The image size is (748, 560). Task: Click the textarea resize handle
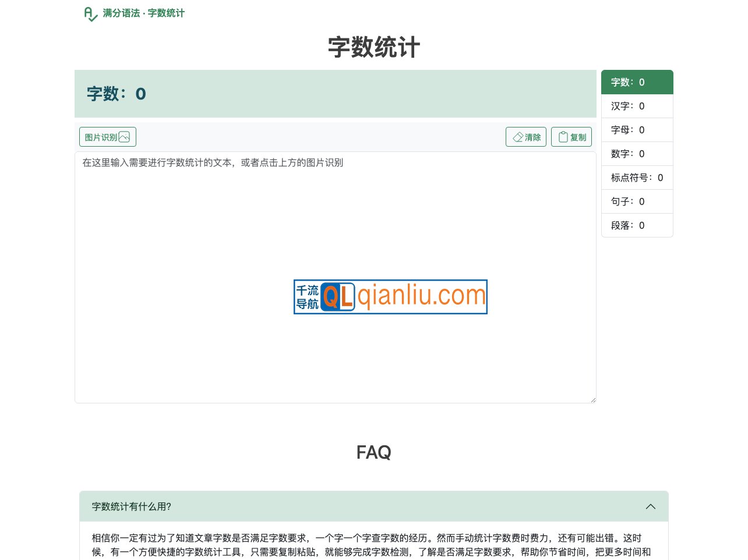(x=593, y=399)
